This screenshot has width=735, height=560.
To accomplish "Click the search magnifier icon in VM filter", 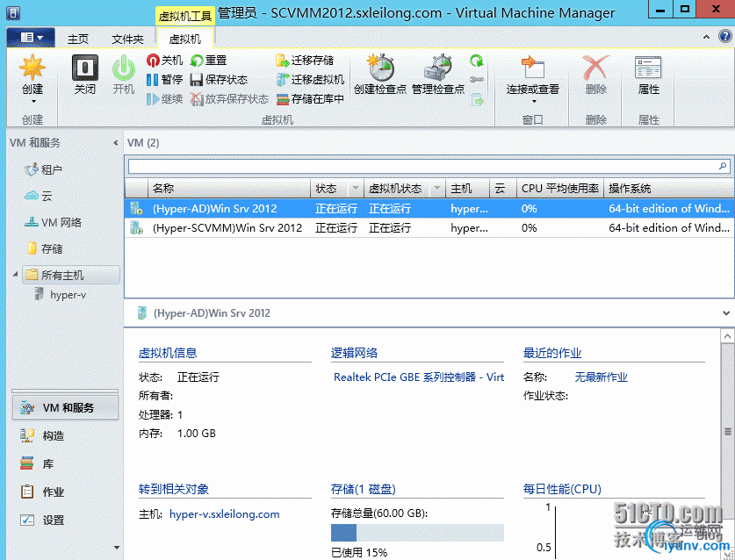I will tap(723, 166).
